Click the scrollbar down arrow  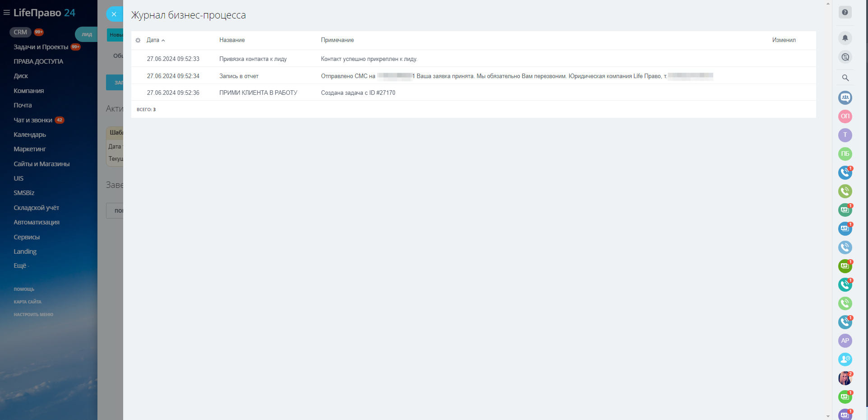pos(828,416)
